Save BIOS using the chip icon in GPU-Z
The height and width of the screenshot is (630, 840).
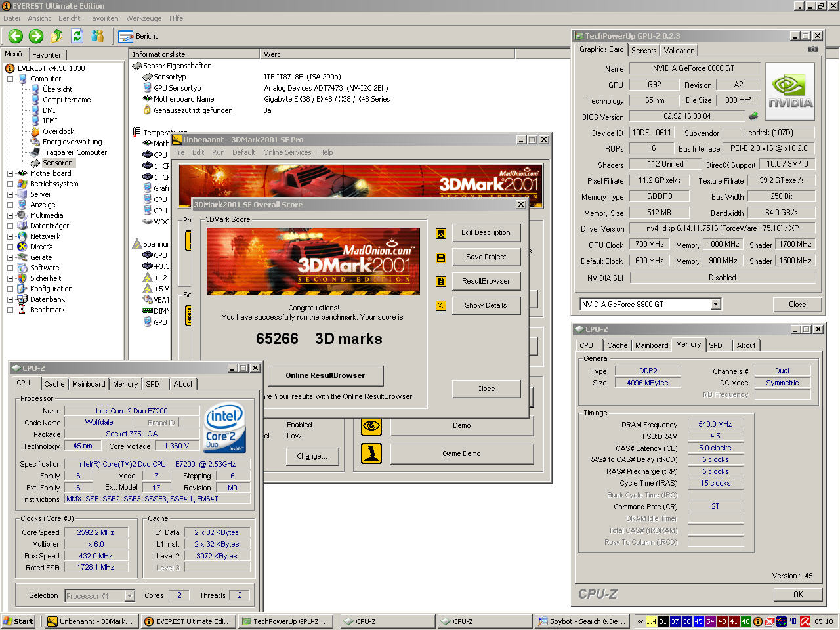point(753,116)
